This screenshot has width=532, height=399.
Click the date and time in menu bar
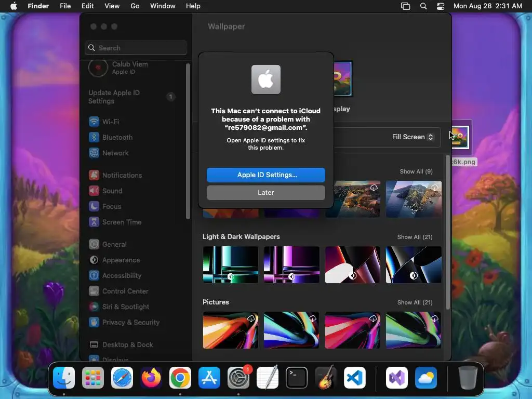(x=487, y=6)
